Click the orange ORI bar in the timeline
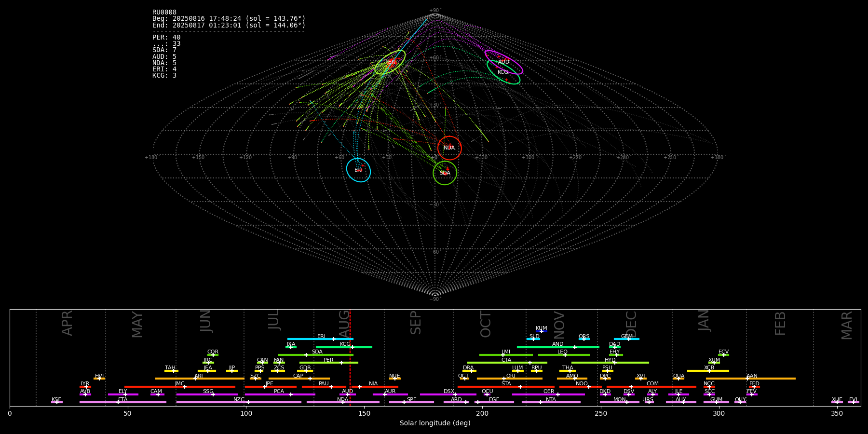Screen dimensions: 868x434 pyautogui.click(x=510, y=379)
